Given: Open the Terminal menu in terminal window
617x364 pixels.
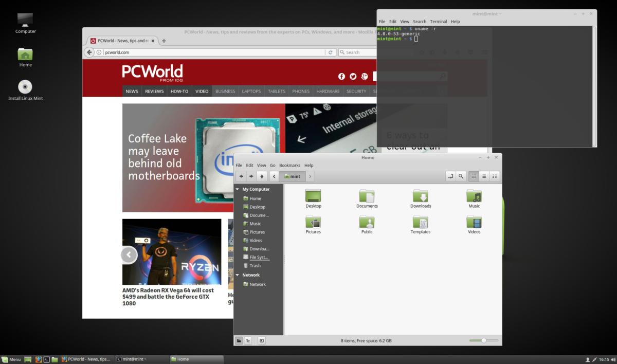Looking at the screenshot, I should (439, 22).
